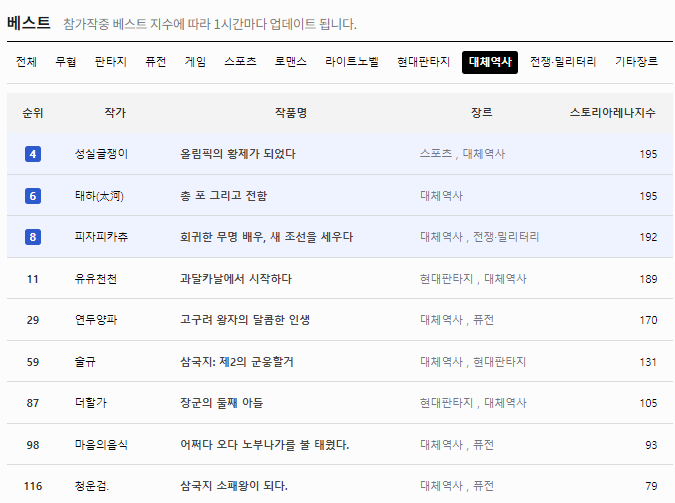The image size is (675, 503).
Task: Open novel 올림픽의 황제가 되었다
Action: 237,154
